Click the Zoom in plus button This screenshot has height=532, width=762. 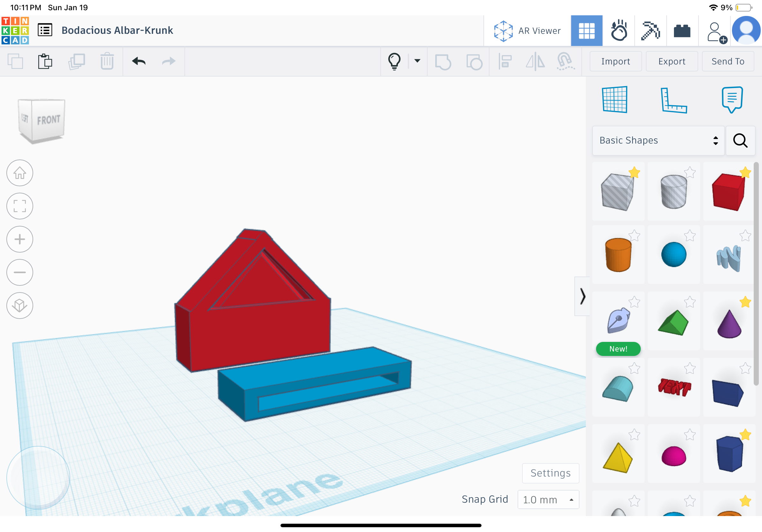click(x=19, y=239)
